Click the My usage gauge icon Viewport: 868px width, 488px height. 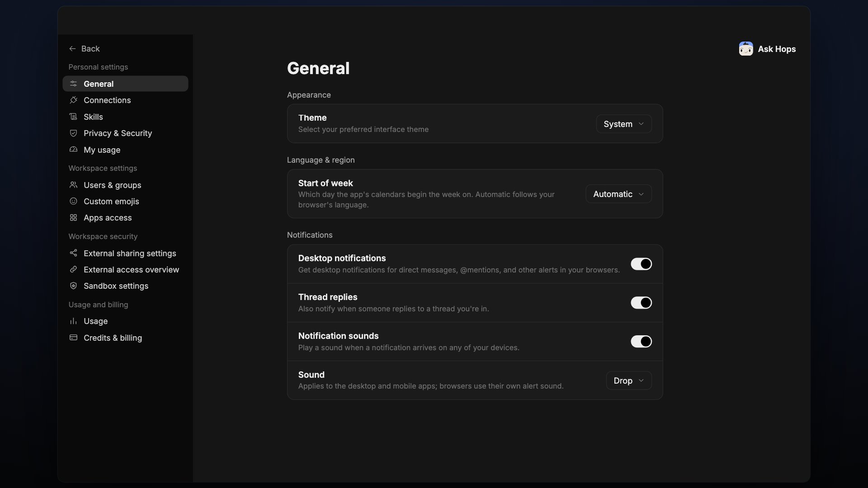click(73, 150)
